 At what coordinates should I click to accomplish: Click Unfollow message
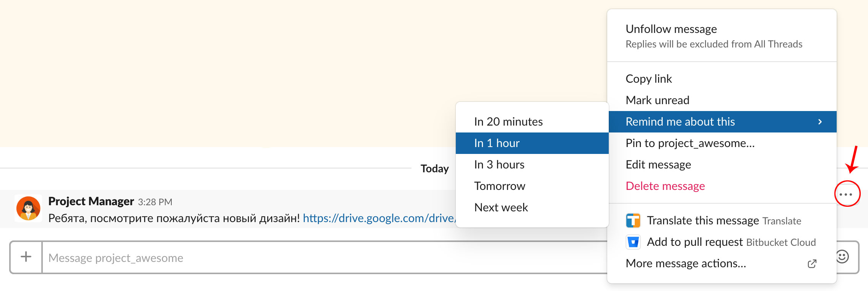[x=671, y=29]
